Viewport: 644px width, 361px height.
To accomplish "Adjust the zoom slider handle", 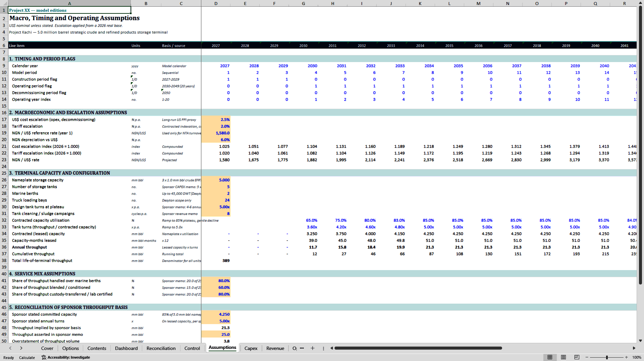I will point(607,357).
